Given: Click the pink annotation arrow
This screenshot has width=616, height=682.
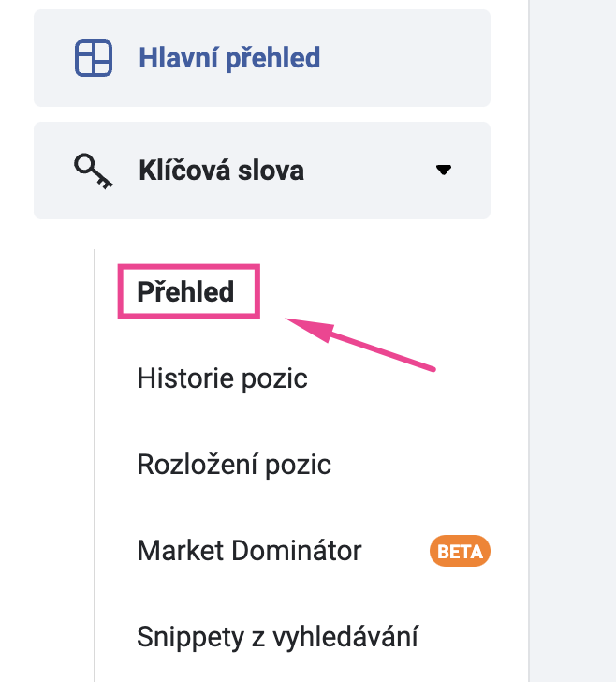Looking at the screenshot, I should pyautogui.click(x=359, y=344).
